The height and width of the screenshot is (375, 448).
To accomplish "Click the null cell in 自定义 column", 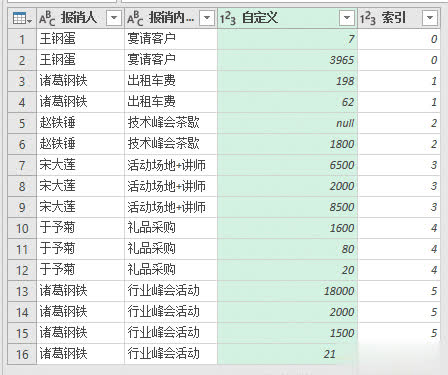I will point(287,123).
